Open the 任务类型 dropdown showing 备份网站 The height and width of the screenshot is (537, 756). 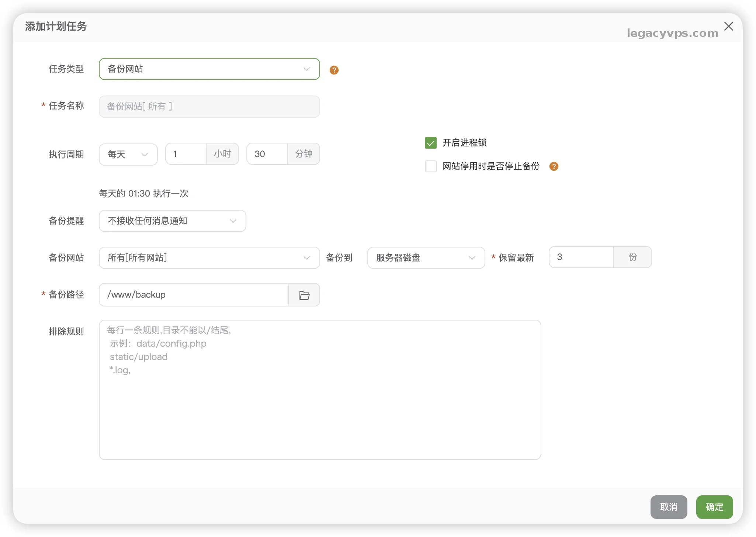pyautogui.click(x=209, y=69)
